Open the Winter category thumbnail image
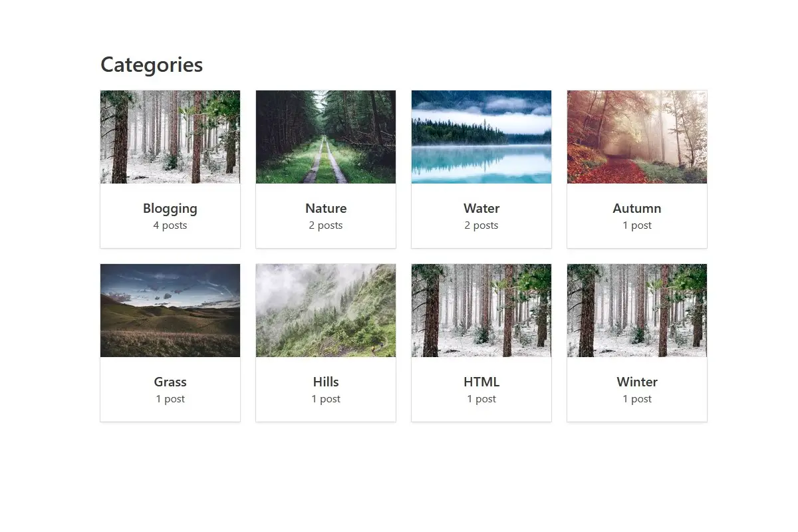Image resolution: width=798 pixels, height=532 pixels. 637,311
